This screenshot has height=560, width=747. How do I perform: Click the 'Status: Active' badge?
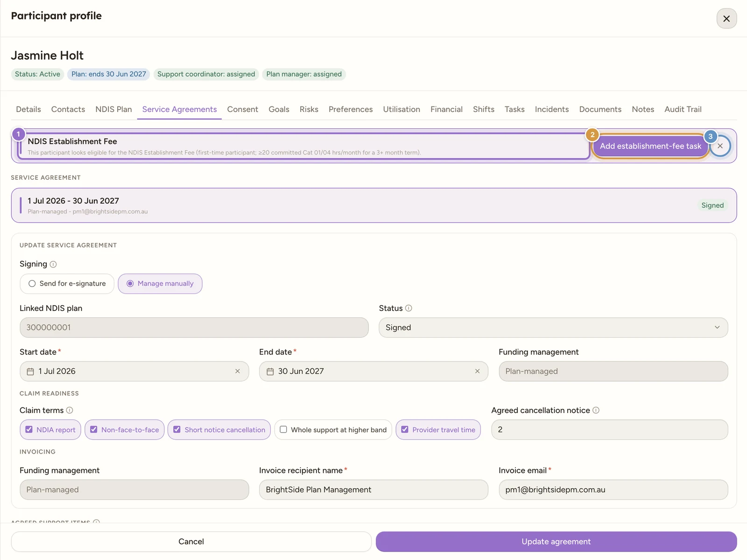(x=37, y=74)
